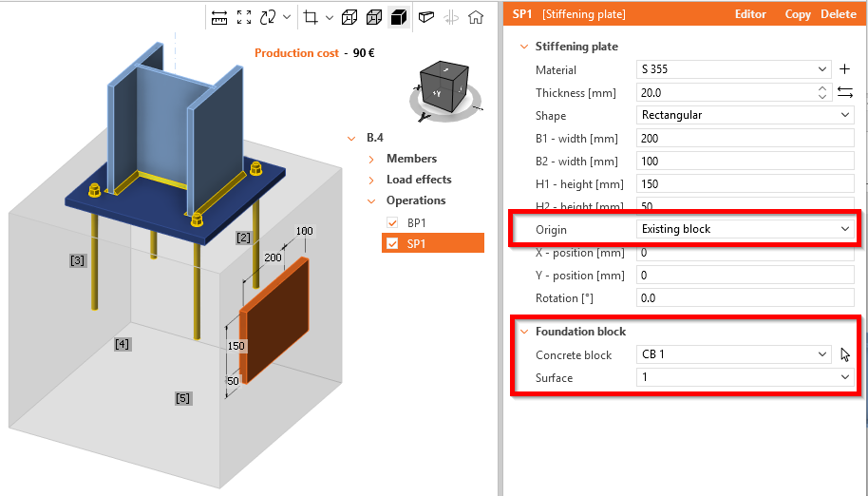This screenshot has height=496, width=868.
Task: Open the Origin dropdown set to Existing block
Action: pyautogui.click(x=844, y=229)
